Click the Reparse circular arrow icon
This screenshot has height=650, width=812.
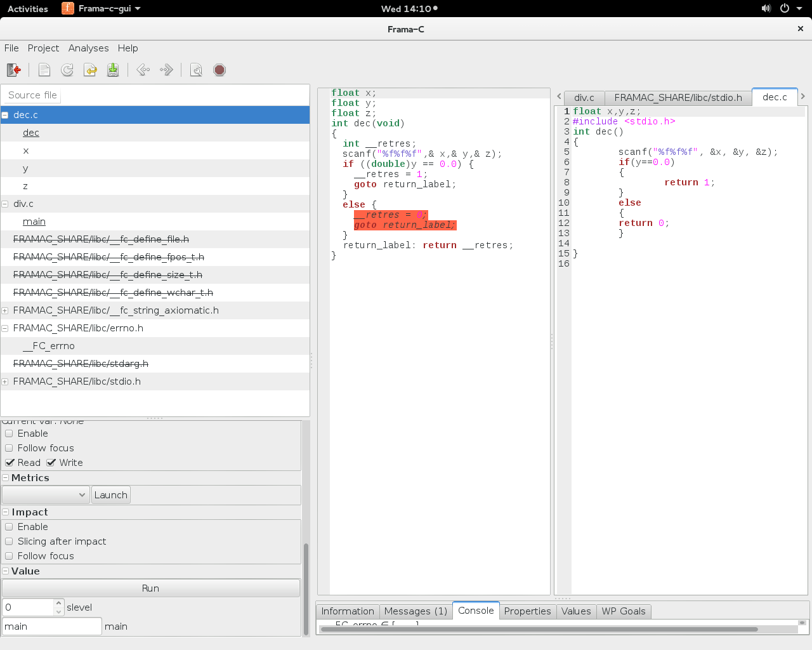point(67,70)
